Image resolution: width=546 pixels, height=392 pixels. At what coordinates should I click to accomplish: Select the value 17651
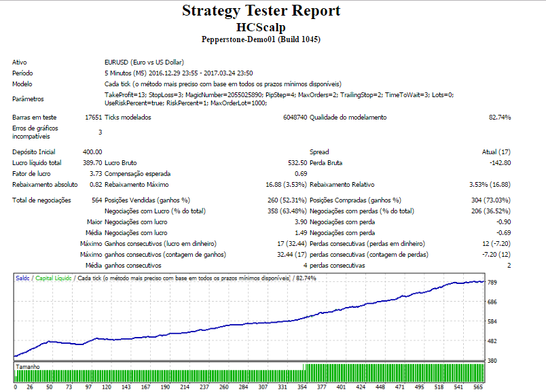point(93,118)
